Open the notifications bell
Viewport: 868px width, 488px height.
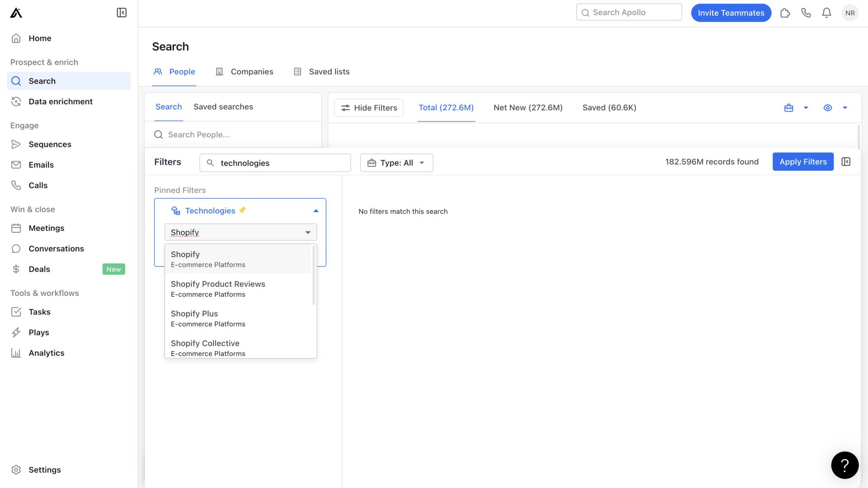826,13
